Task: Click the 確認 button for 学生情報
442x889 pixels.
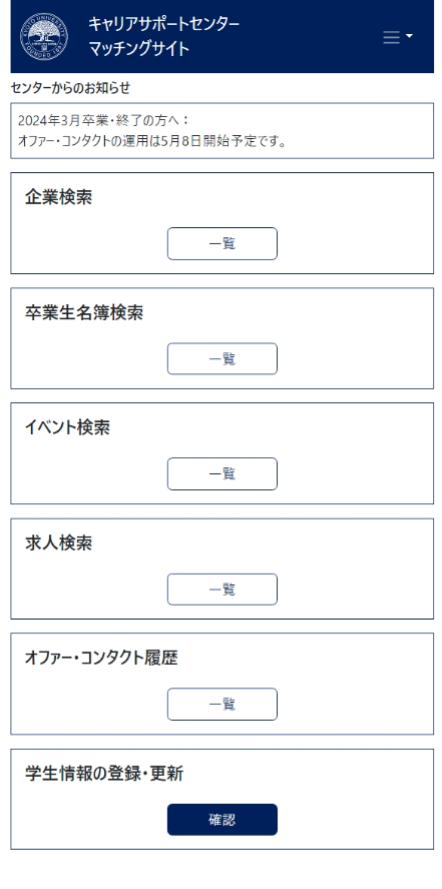Action: click(222, 820)
